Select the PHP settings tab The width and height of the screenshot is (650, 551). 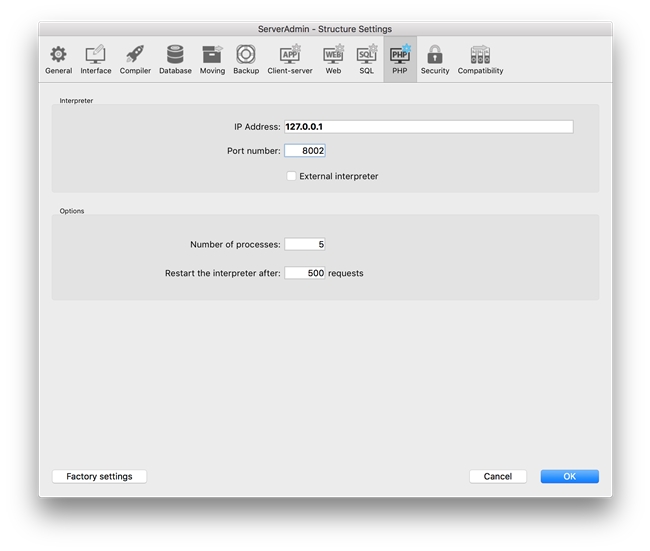400,56
